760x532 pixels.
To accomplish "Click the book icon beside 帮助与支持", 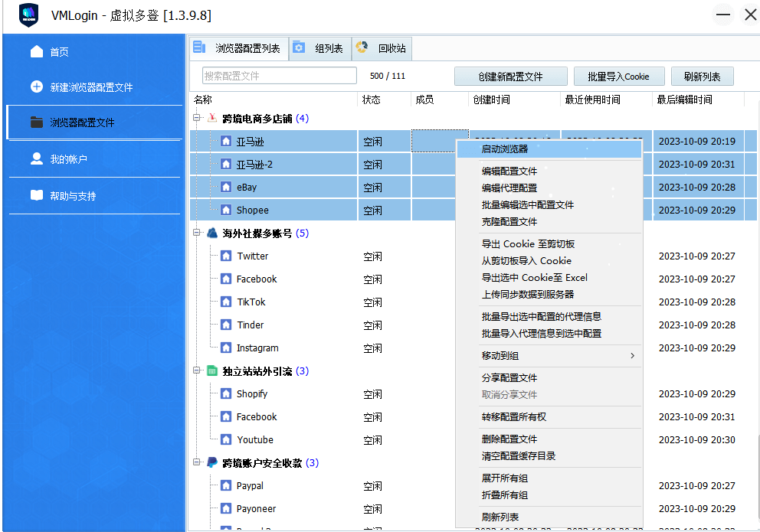I will (37, 195).
